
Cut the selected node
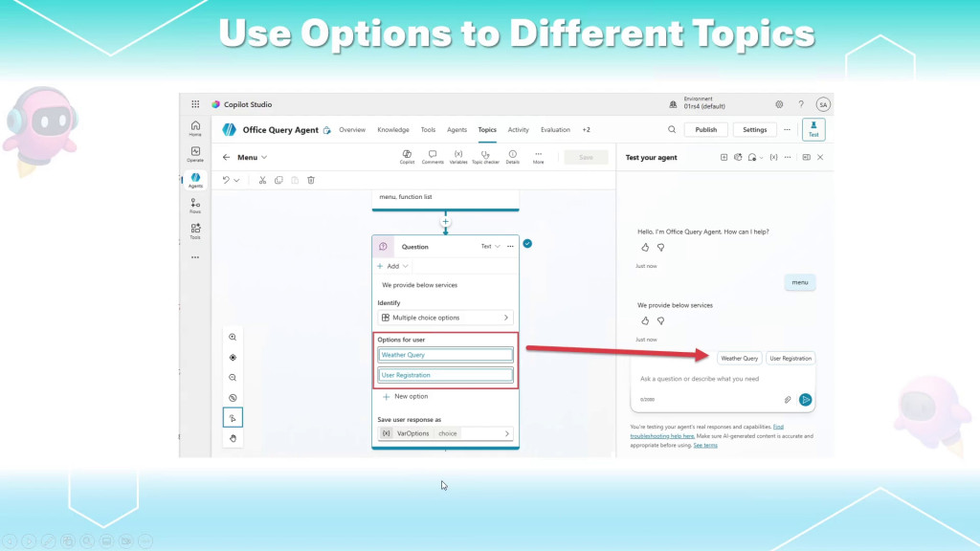pos(262,180)
